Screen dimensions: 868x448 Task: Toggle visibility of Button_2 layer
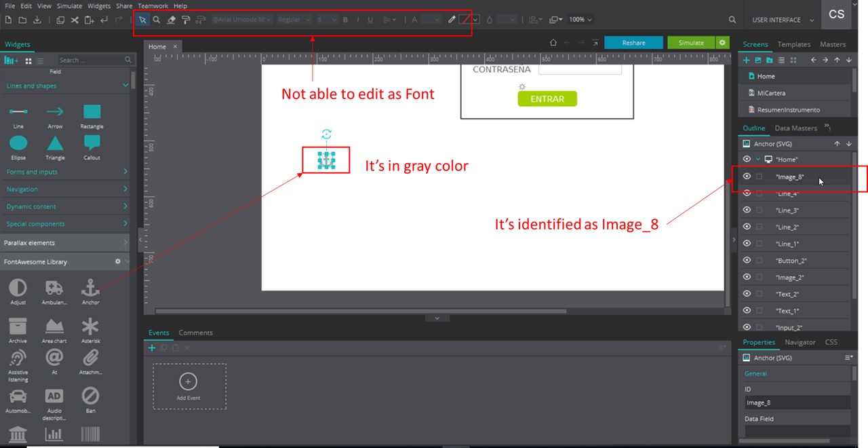(747, 261)
